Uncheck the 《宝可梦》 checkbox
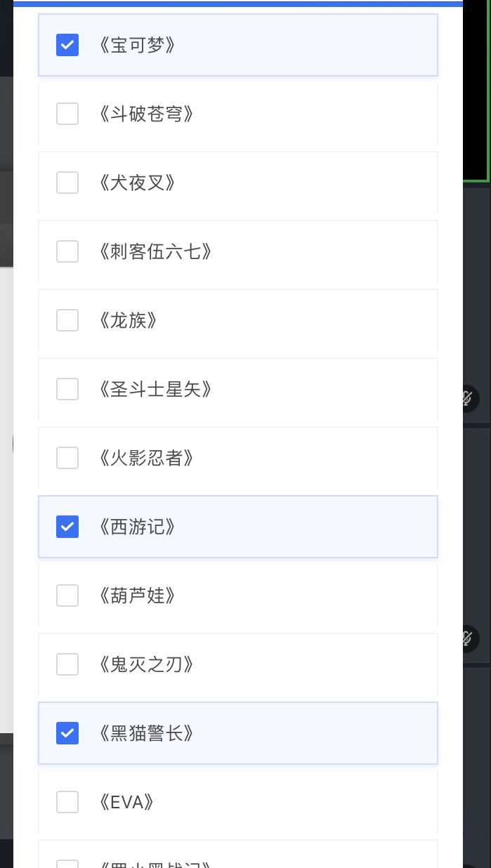 pyautogui.click(x=67, y=45)
